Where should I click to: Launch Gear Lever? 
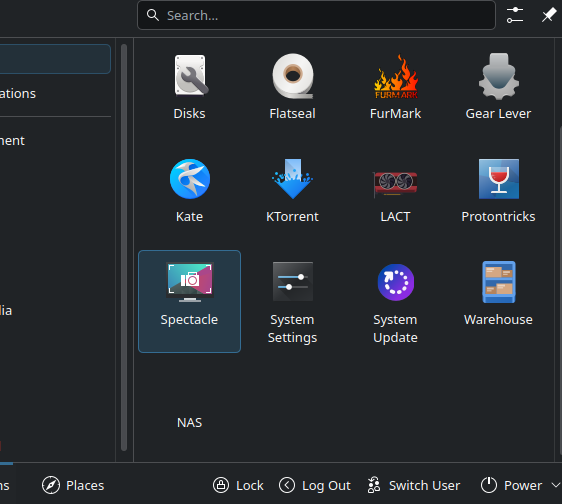point(498,87)
